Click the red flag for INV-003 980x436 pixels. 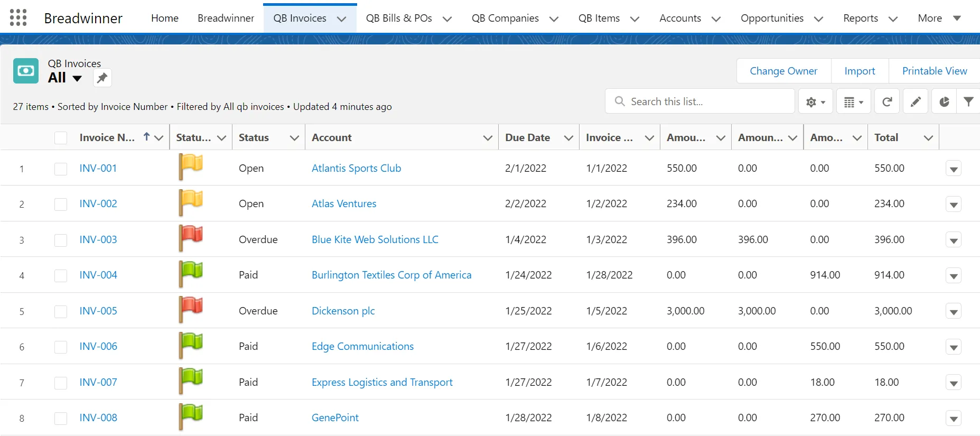pos(191,238)
